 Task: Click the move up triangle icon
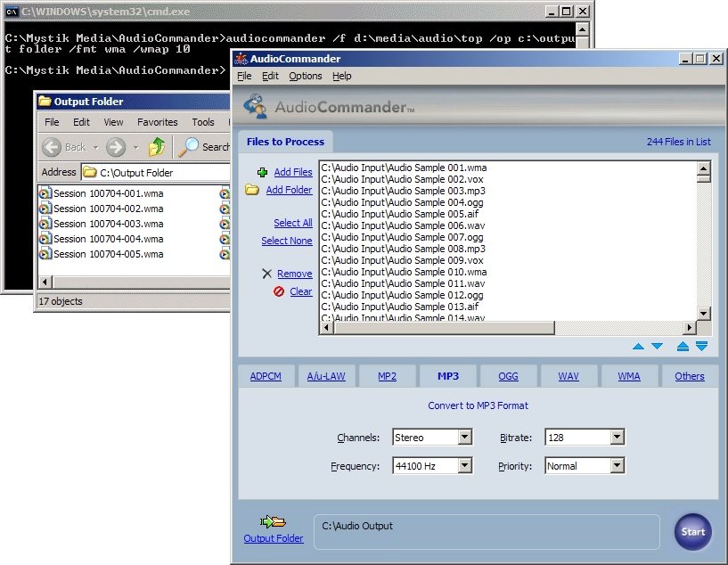coord(638,347)
